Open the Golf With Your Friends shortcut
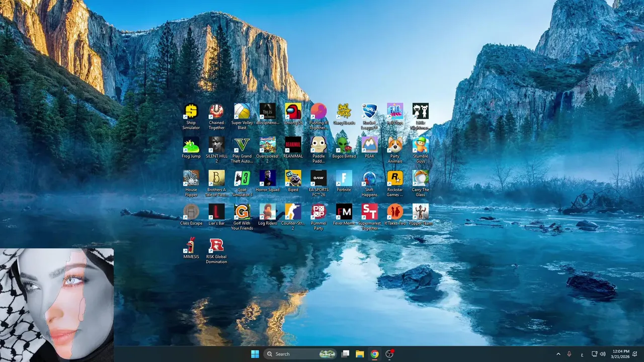 tap(242, 217)
